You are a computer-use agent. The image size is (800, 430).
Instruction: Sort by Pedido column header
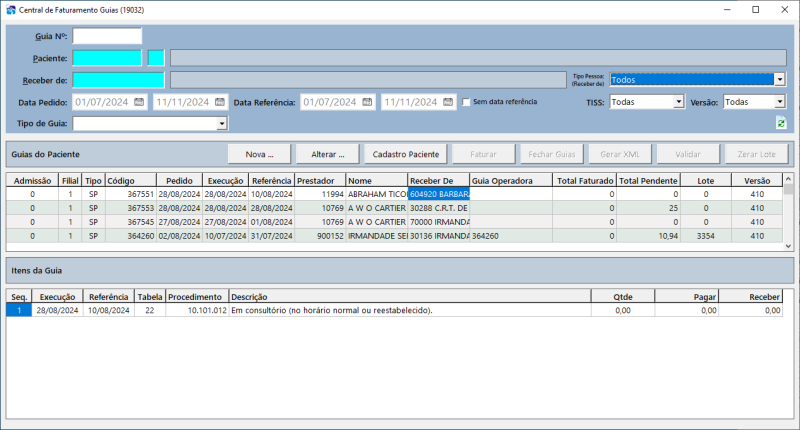click(179, 181)
